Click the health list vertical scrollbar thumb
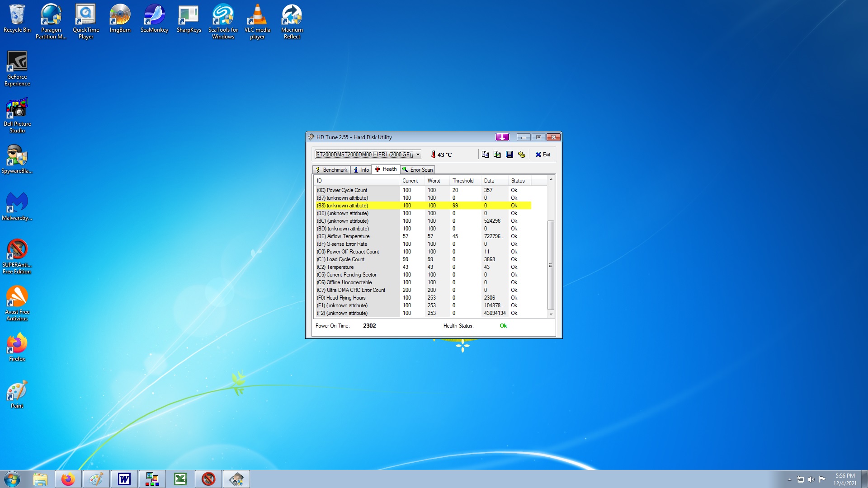This screenshot has width=868, height=488. click(551, 265)
